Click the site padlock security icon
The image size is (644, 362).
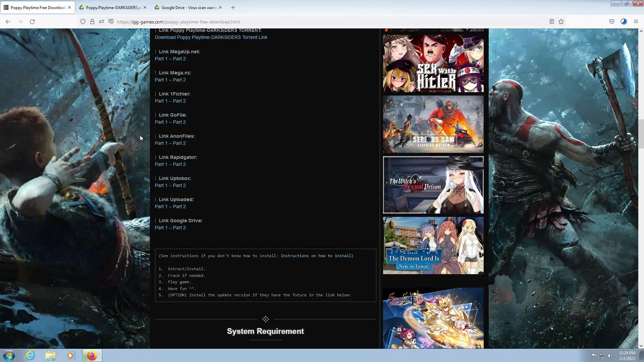pyautogui.click(x=92, y=22)
